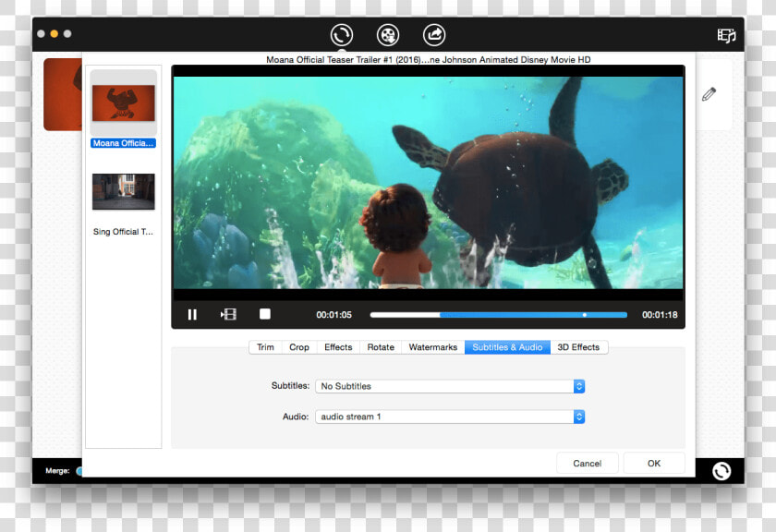Open the Share arrow icon in top bar
Image resolution: width=776 pixels, height=532 pixels.
click(434, 35)
